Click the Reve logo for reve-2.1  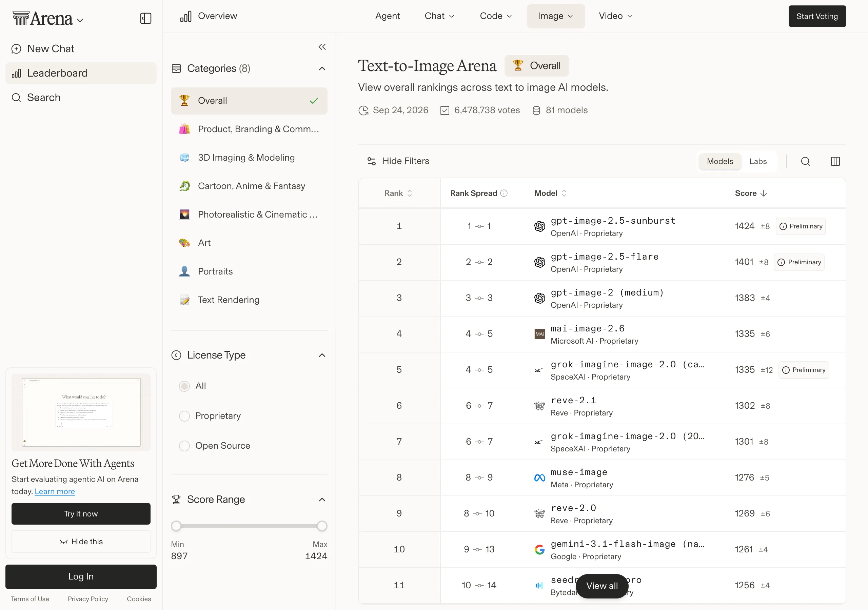[x=539, y=406]
